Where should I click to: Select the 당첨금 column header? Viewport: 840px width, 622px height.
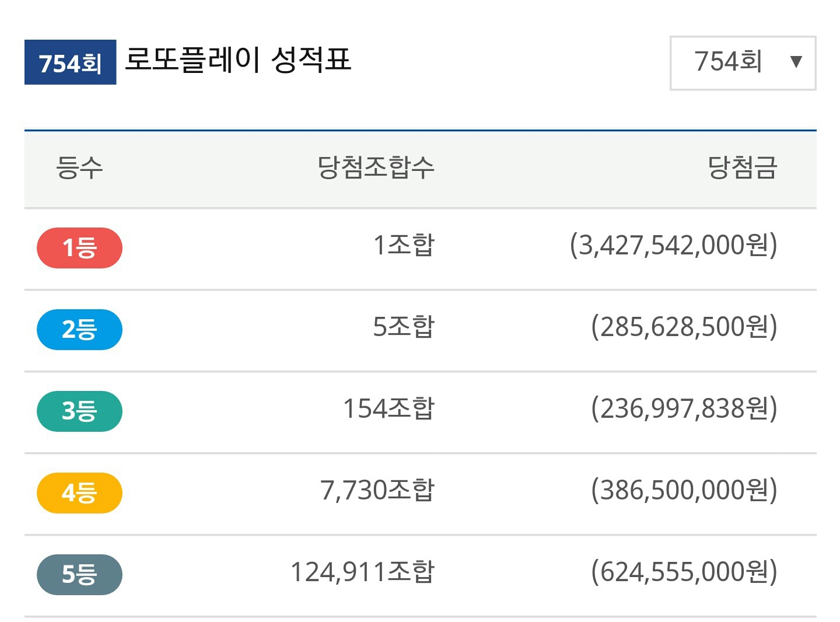(x=742, y=168)
